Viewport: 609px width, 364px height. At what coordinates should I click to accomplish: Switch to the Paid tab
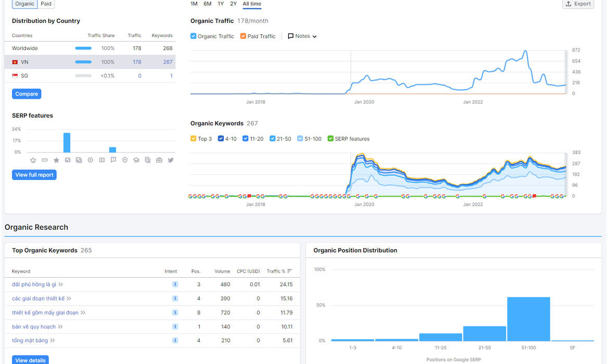pos(46,4)
